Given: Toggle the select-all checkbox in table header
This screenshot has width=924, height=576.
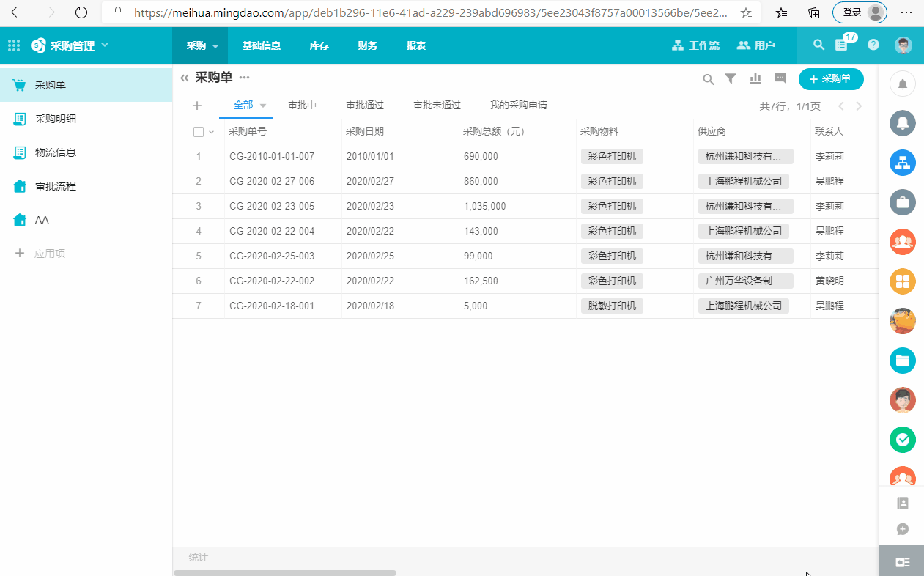Looking at the screenshot, I should click(x=197, y=131).
